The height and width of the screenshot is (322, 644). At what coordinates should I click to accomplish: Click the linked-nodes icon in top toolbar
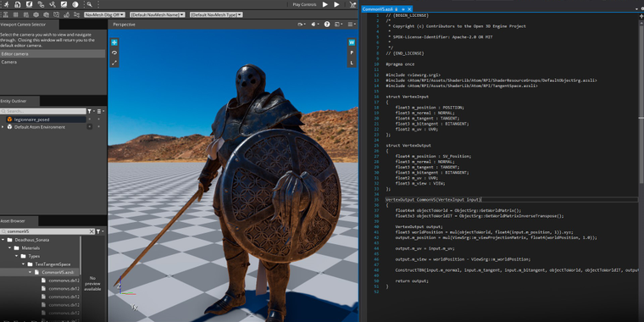click(41, 4)
